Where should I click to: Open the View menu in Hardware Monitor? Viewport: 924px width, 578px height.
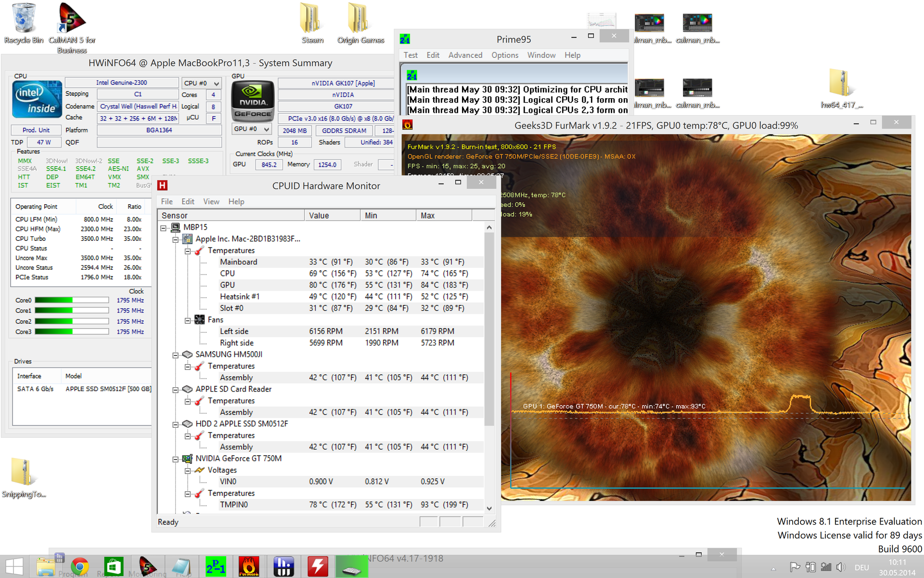tap(211, 201)
